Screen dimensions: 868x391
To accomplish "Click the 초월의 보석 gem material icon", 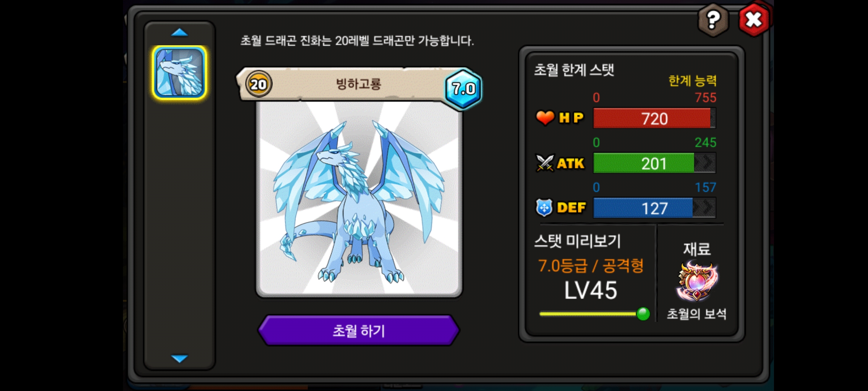I will pos(697,282).
